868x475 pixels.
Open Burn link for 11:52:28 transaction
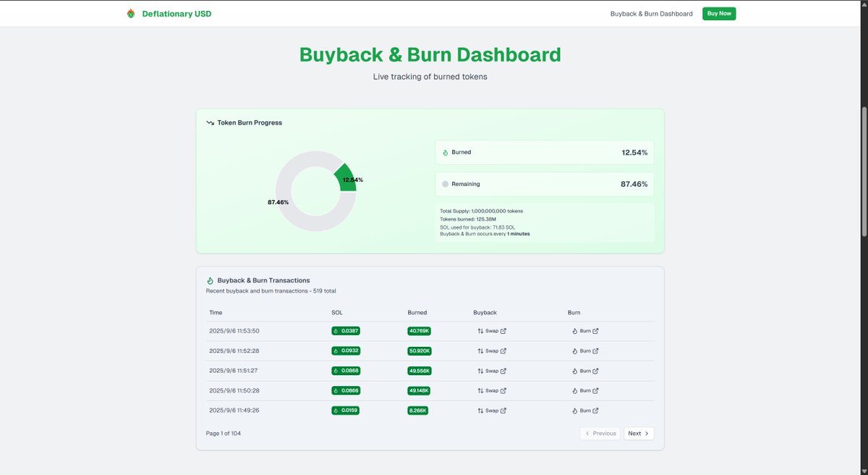pos(585,351)
